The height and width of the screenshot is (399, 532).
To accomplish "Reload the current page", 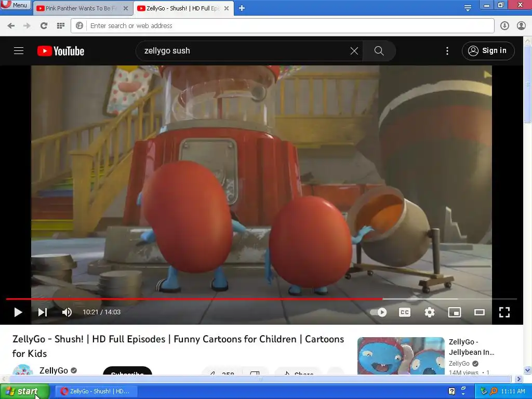I will [44, 26].
